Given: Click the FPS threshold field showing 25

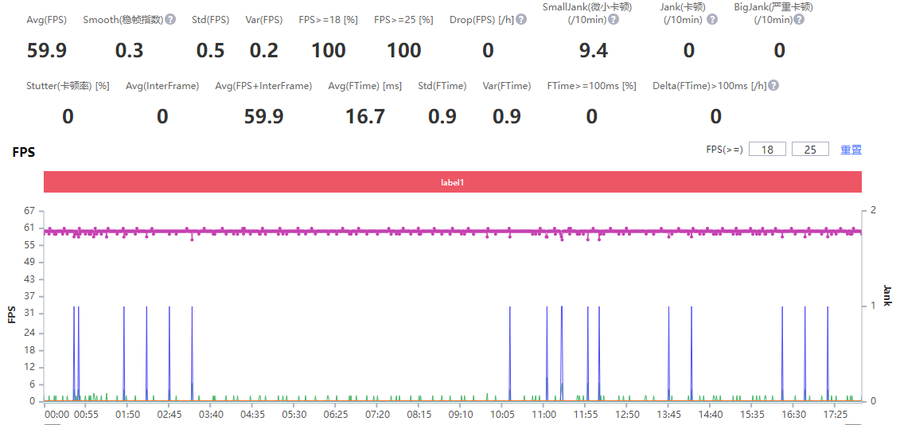Looking at the screenshot, I should tap(810, 149).
